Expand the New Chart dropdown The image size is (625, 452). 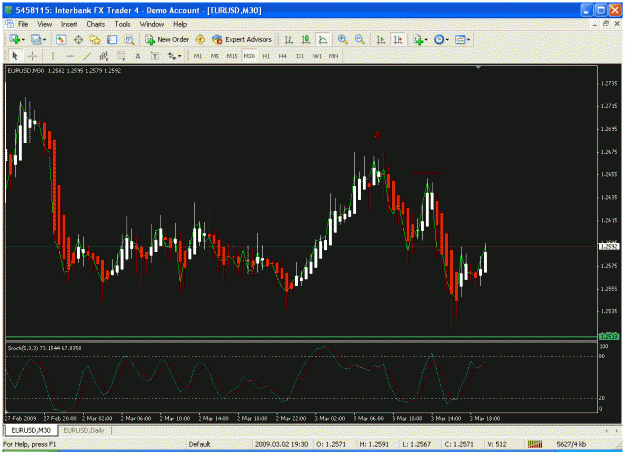coord(24,39)
